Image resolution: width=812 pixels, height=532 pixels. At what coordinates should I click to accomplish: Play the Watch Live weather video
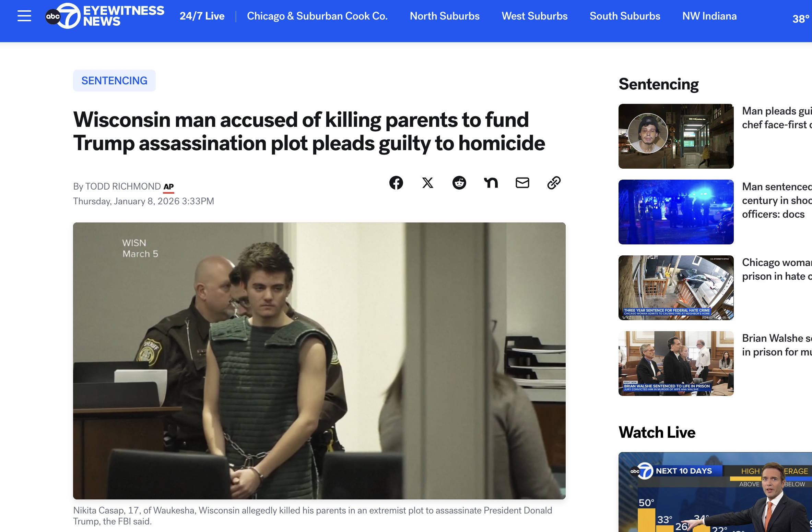coord(715,492)
